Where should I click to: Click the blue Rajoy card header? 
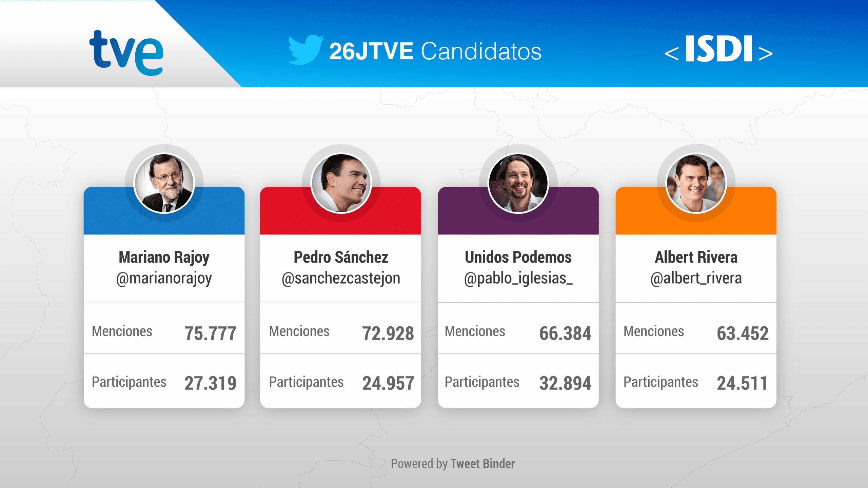click(164, 210)
